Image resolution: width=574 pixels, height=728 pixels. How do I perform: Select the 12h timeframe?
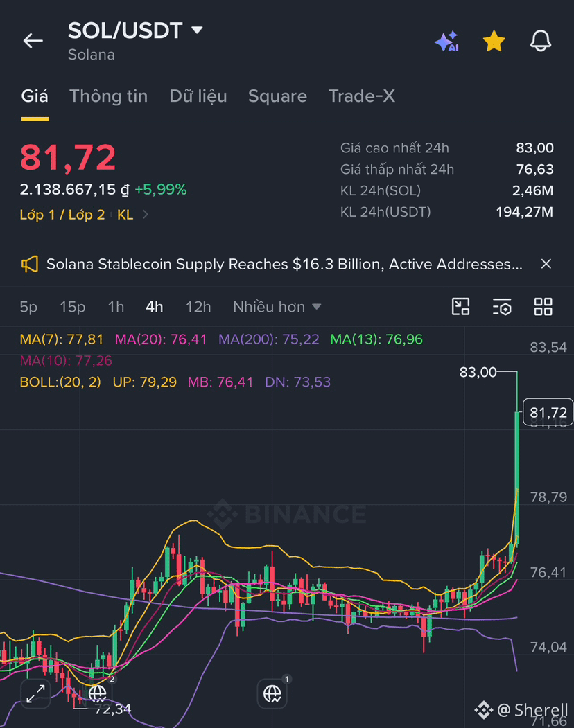point(198,307)
